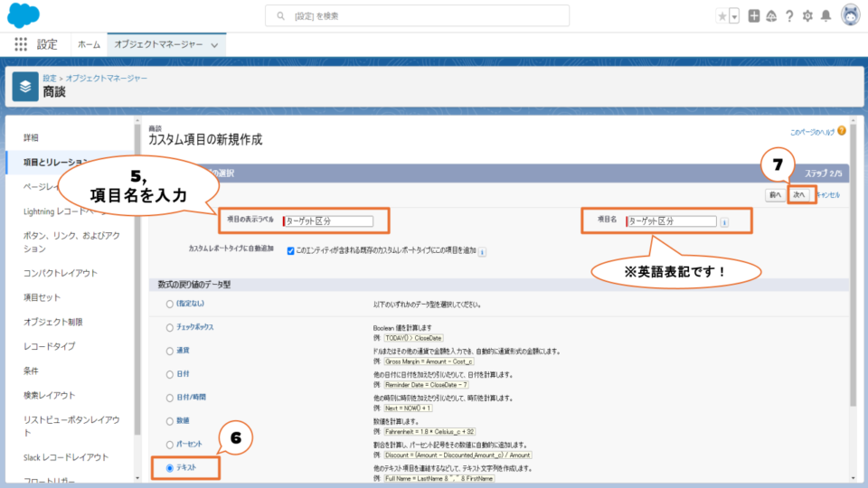
Task: Open the global actions plus icon
Action: [753, 15]
